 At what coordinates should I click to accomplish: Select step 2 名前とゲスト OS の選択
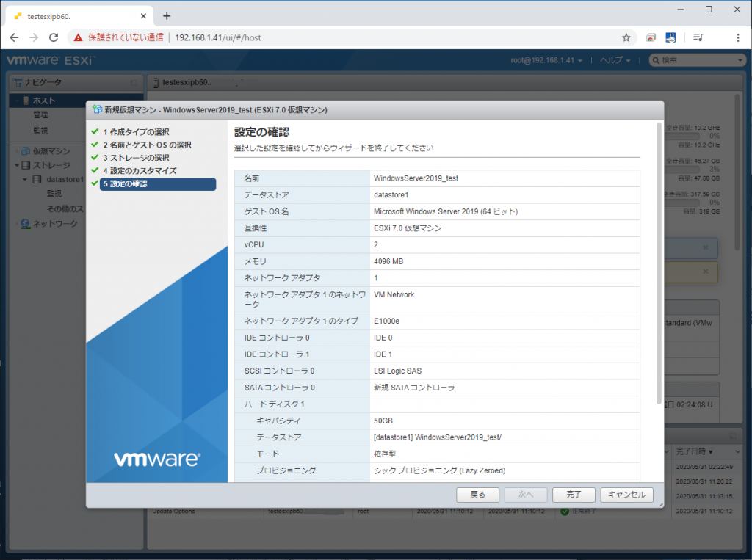click(x=147, y=145)
